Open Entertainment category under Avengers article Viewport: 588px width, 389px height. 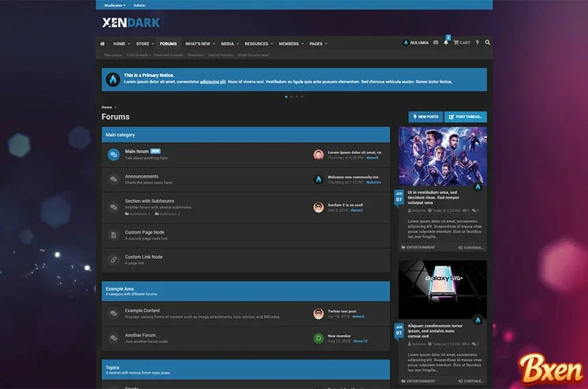pos(418,247)
